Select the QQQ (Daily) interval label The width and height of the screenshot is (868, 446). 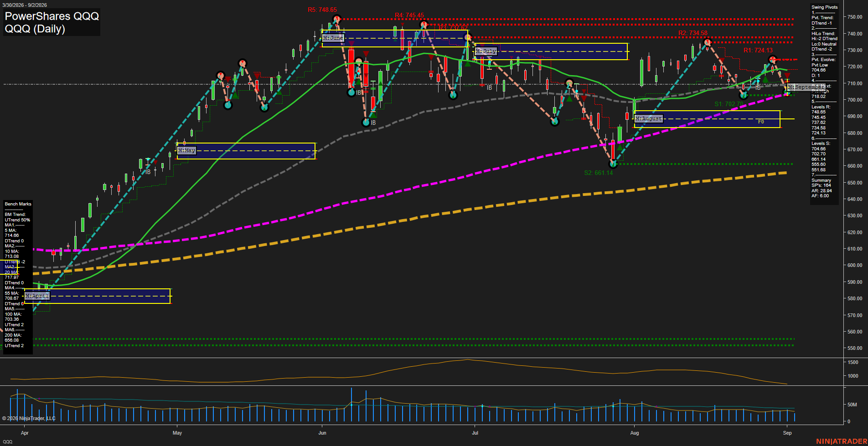click(x=35, y=29)
